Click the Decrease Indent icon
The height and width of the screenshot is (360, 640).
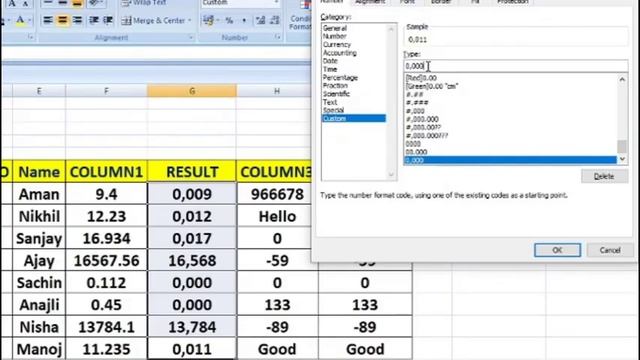(94, 20)
